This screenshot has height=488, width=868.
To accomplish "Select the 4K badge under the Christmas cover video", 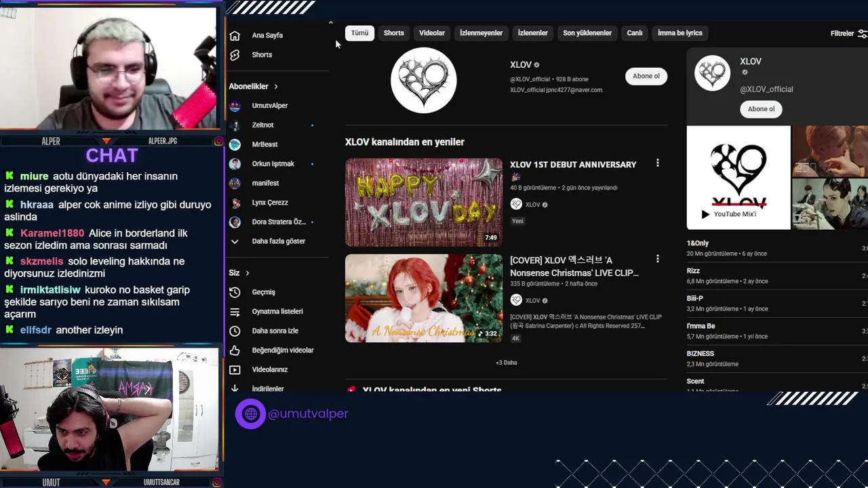I will [516, 338].
